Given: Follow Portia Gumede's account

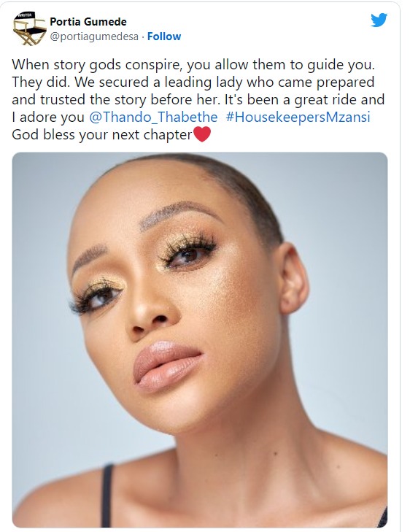Looking at the screenshot, I should 164,36.
